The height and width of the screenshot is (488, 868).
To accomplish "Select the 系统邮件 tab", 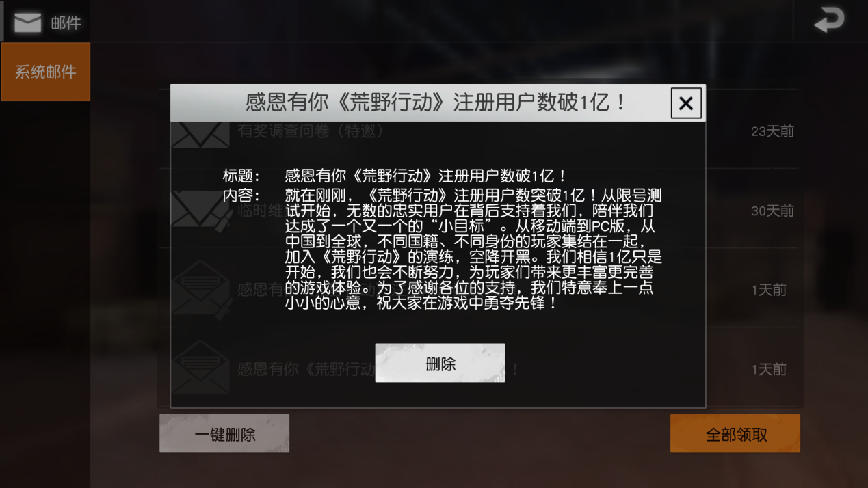I will [x=46, y=72].
